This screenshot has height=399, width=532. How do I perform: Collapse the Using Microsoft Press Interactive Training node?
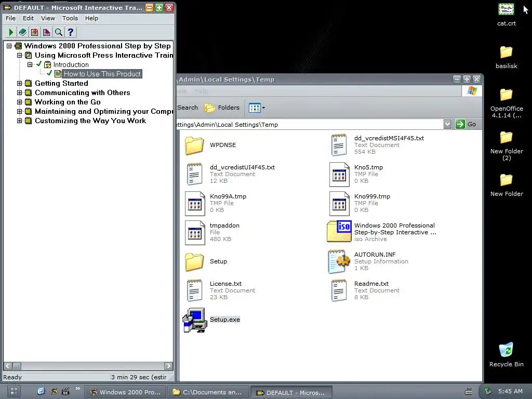19,55
